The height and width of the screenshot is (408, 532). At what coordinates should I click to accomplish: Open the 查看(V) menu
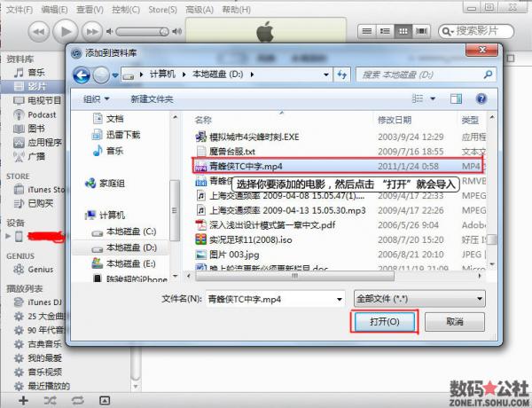click(90, 10)
